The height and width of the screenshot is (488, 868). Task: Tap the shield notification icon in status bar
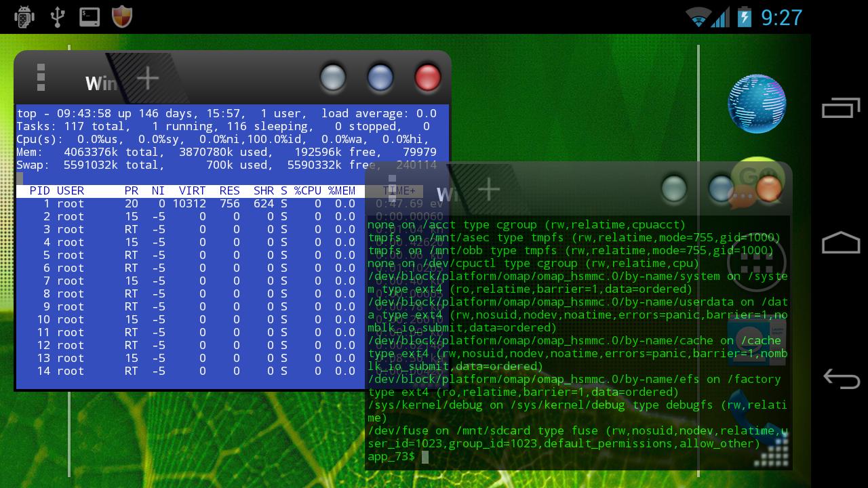(122, 17)
